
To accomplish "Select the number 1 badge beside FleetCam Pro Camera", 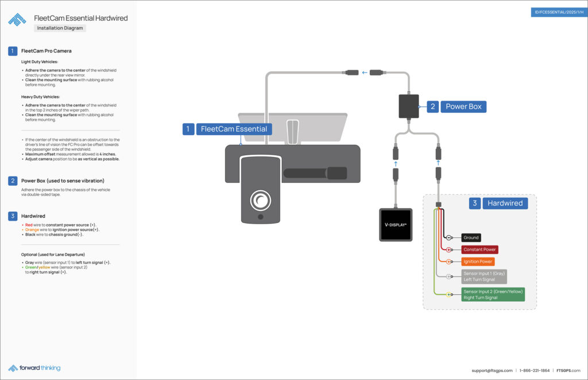I will click(13, 51).
